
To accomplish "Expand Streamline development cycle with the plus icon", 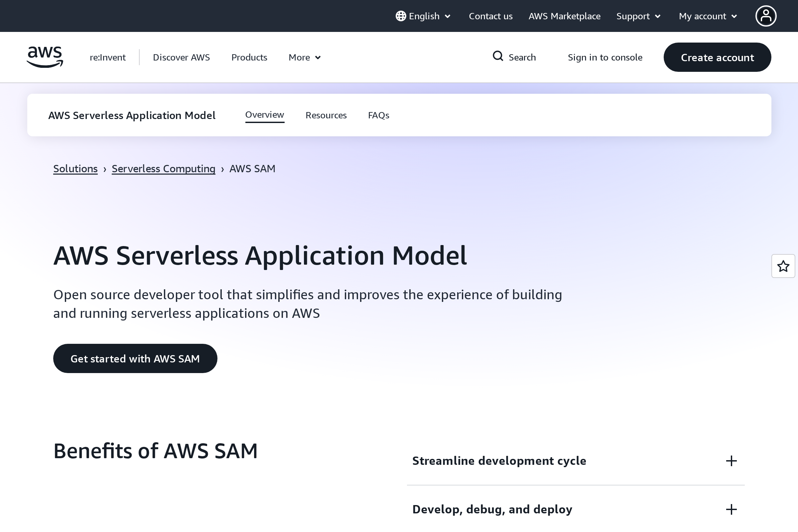I will click(x=731, y=461).
